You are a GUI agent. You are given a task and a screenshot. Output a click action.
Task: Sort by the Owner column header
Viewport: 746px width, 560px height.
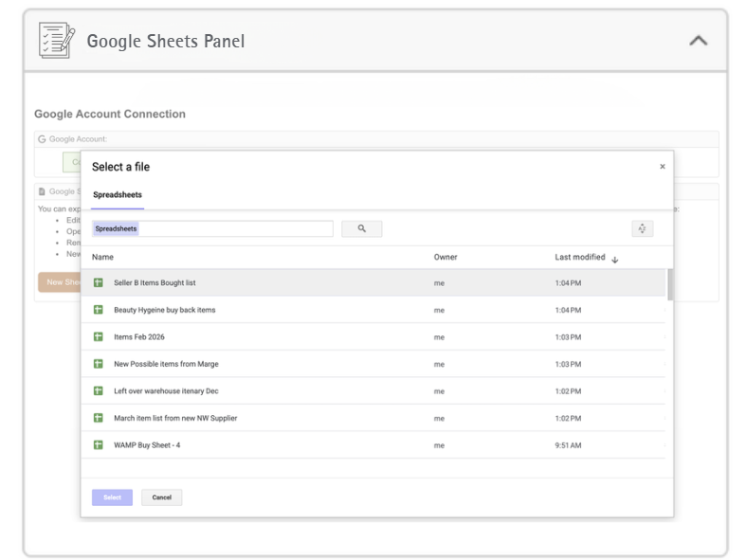[446, 257]
